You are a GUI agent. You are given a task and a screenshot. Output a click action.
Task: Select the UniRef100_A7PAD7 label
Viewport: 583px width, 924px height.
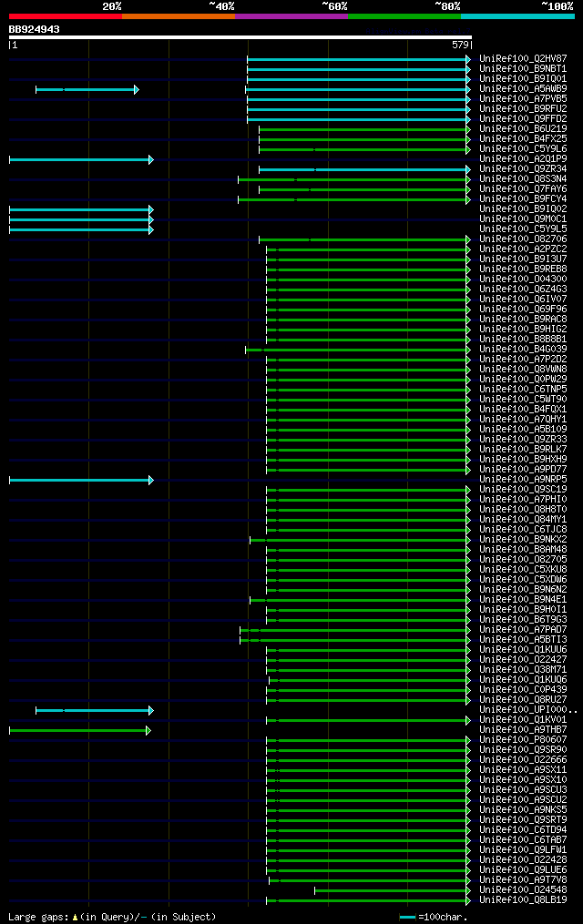pos(523,630)
